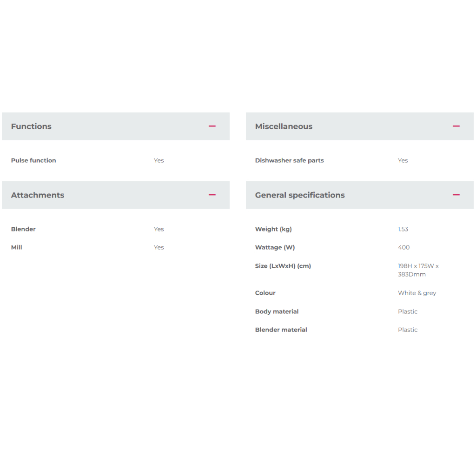Click the Size (LxWxH) (cm) label
This screenshot has height=476, width=476.
click(x=283, y=266)
